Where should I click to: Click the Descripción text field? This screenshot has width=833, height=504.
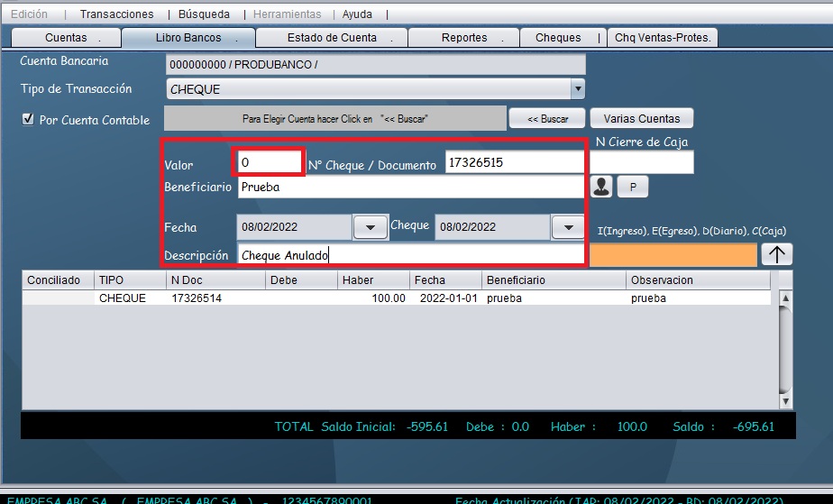pos(410,255)
